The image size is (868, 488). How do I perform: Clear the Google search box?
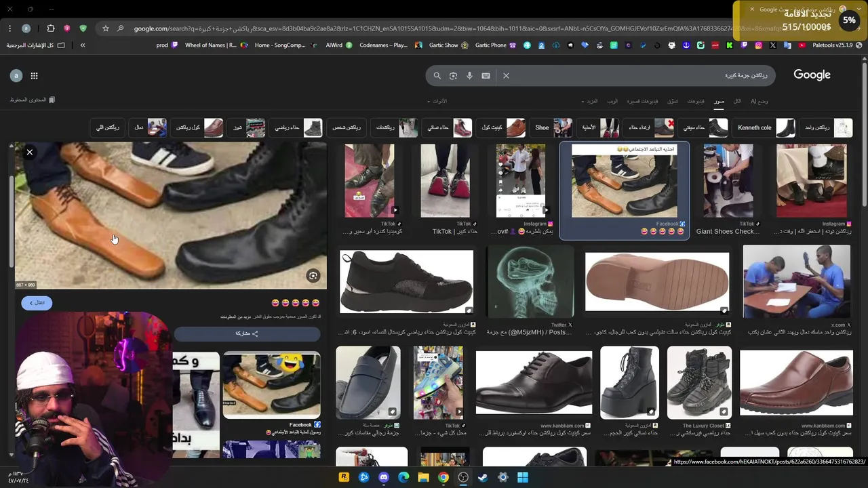(x=506, y=76)
